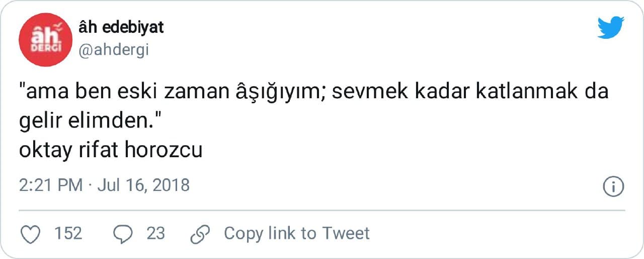Viewport: 644px width, 259px height.
Task: Select the "Copy link to Tweet" label
Action: 296,233
